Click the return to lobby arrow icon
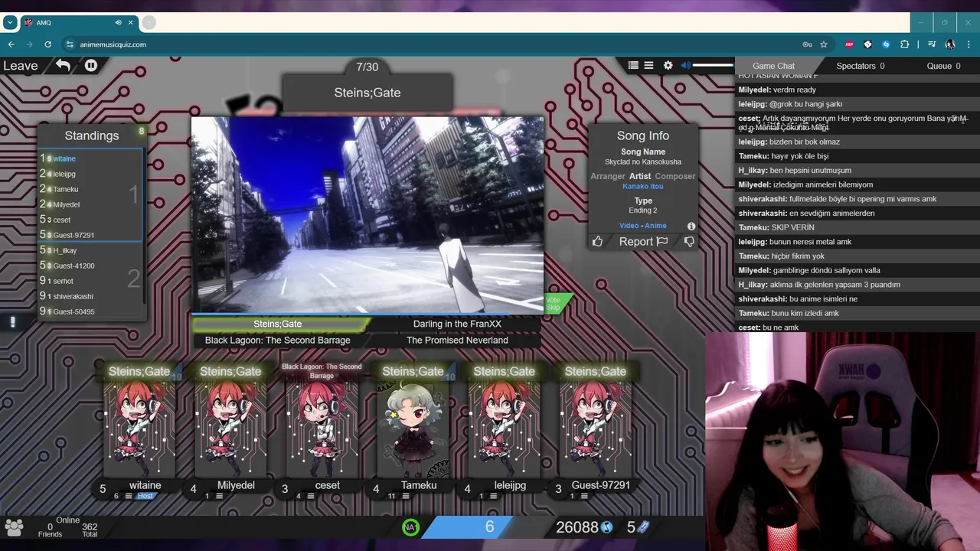This screenshot has height=551, width=980. tap(63, 66)
